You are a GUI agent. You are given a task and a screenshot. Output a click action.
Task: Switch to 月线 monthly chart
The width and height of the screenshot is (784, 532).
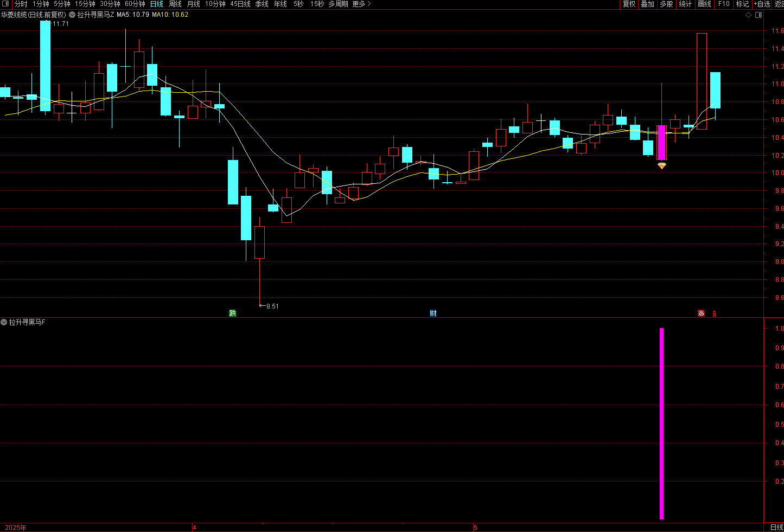(194, 4)
